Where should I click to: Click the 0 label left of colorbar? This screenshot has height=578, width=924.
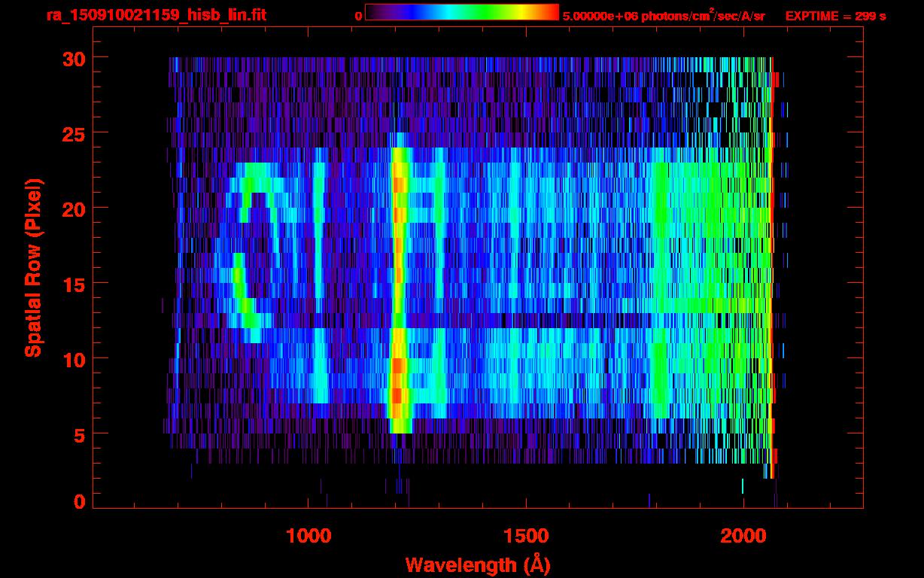[359, 16]
